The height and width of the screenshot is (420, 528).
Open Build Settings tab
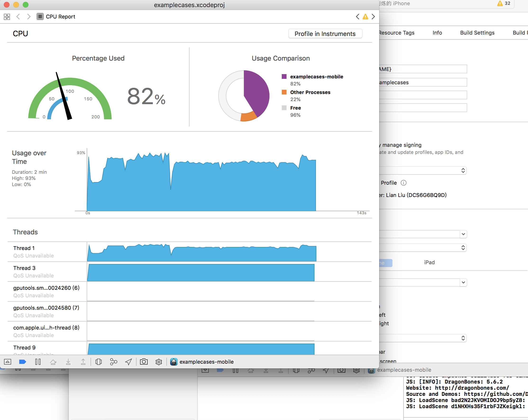(477, 33)
